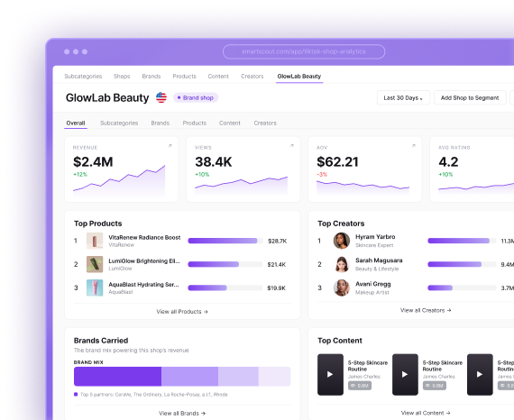The image size is (514, 420).
Task: Open the expand arrow on the Revenue card
Action: point(170,145)
